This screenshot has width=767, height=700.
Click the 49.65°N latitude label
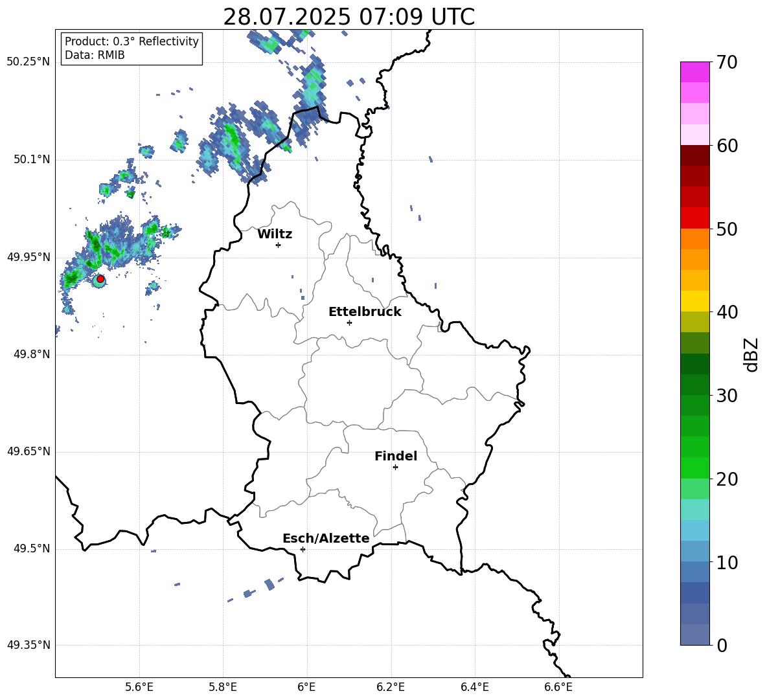[29, 451]
